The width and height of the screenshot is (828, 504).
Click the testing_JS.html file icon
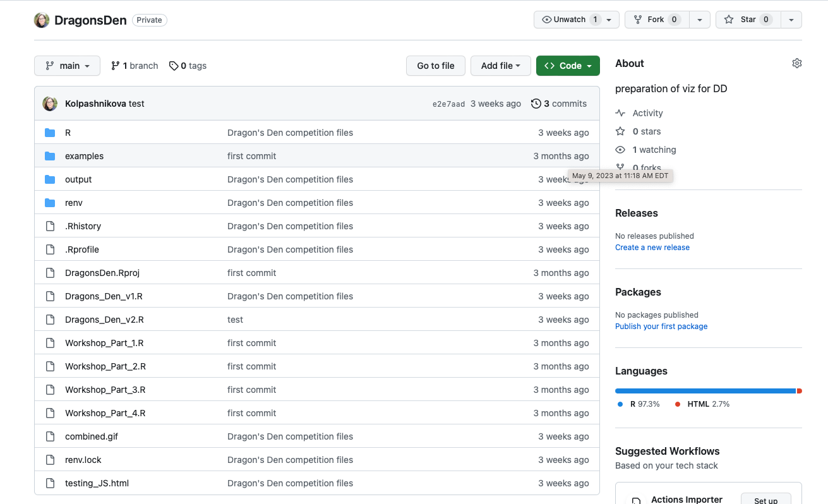51,483
